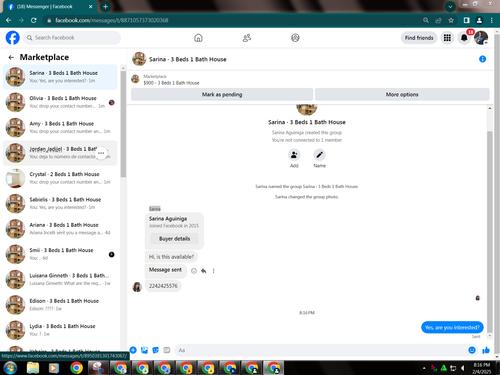Reload the page
This screenshot has height=375, width=500.
click(x=33, y=20)
